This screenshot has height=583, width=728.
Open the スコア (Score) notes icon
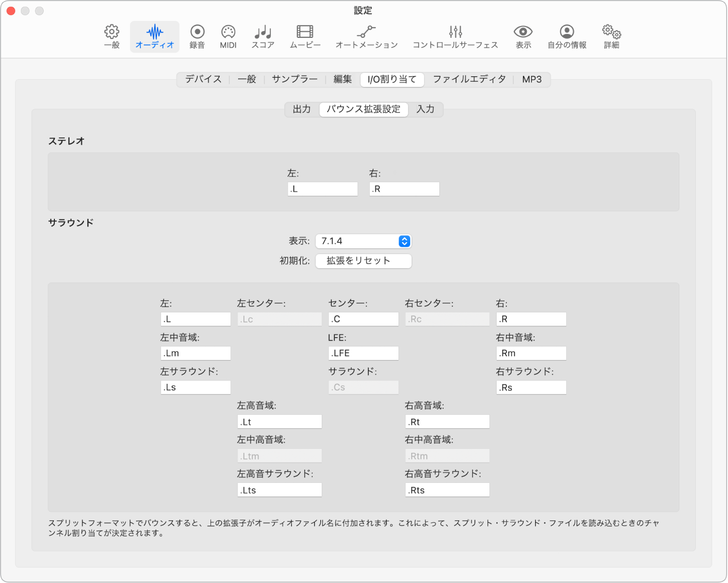pyautogui.click(x=263, y=37)
